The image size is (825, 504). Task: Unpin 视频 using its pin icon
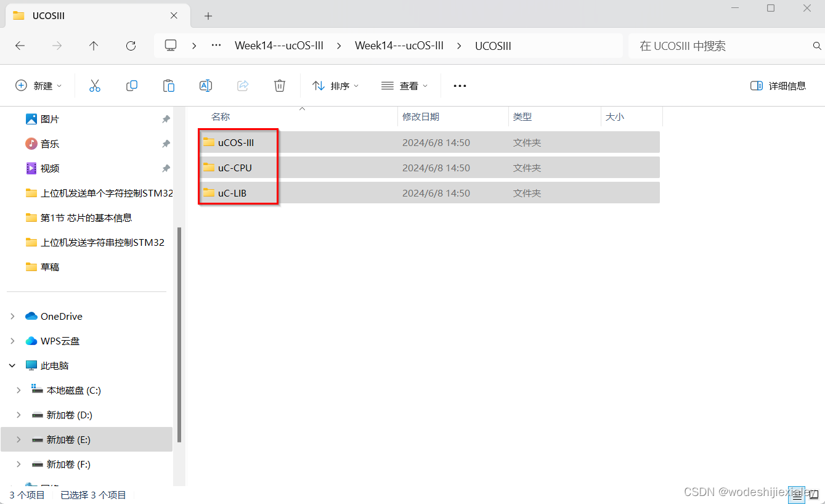166,168
